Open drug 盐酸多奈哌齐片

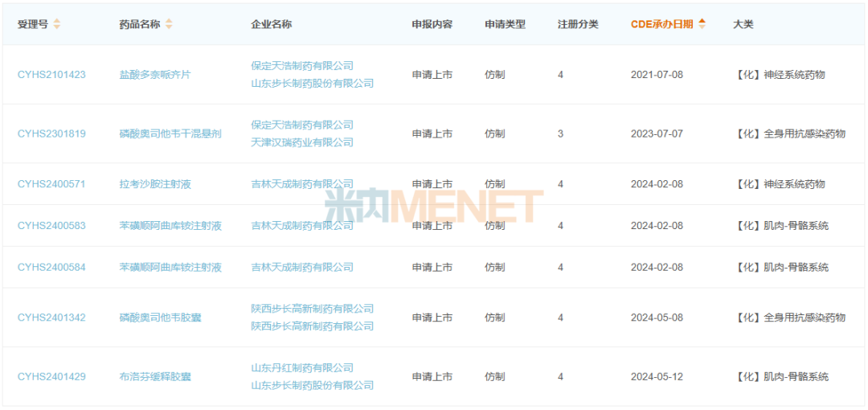(155, 74)
